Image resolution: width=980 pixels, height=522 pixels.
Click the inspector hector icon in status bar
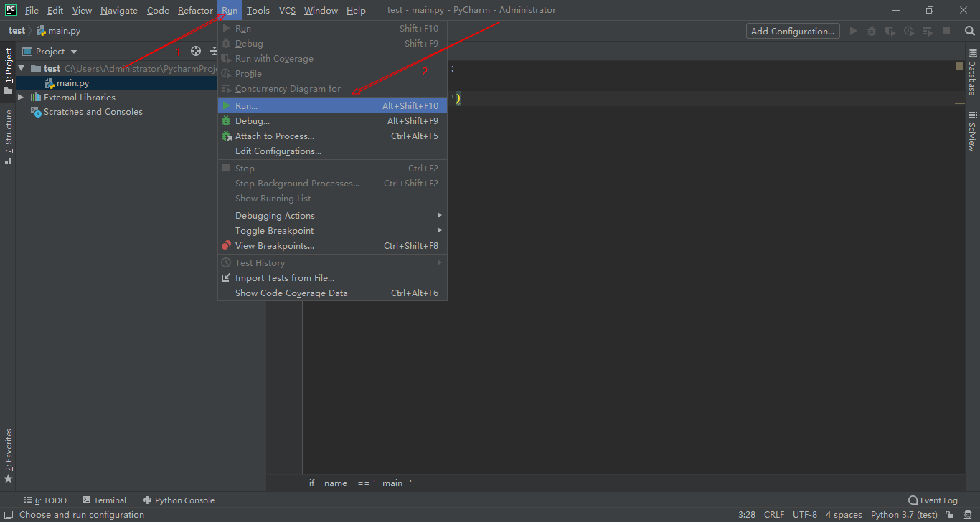click(969, 514)
